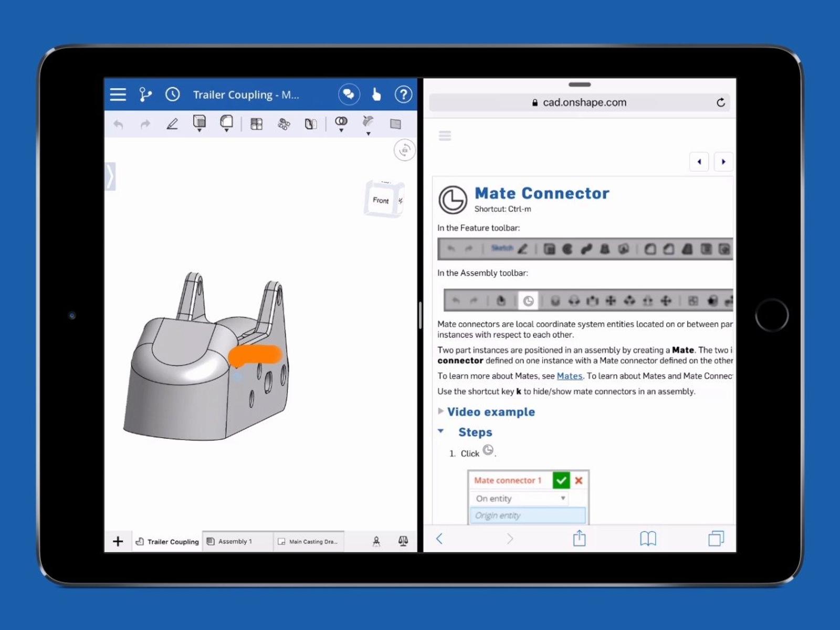The image size is (840, 630).
Task: Reload the cad.onshape.com page
Action: [721, 102]
